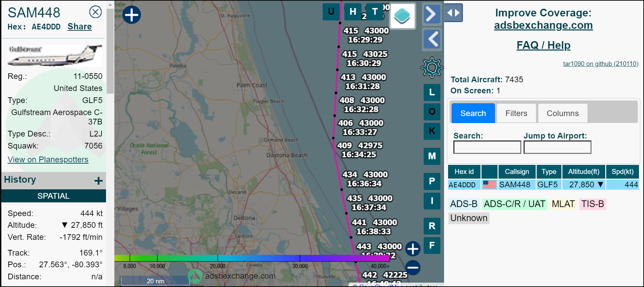Switch to the Search tab
Image resolution: width=644 pixels, height=287 pixels.
click(473, 113)
